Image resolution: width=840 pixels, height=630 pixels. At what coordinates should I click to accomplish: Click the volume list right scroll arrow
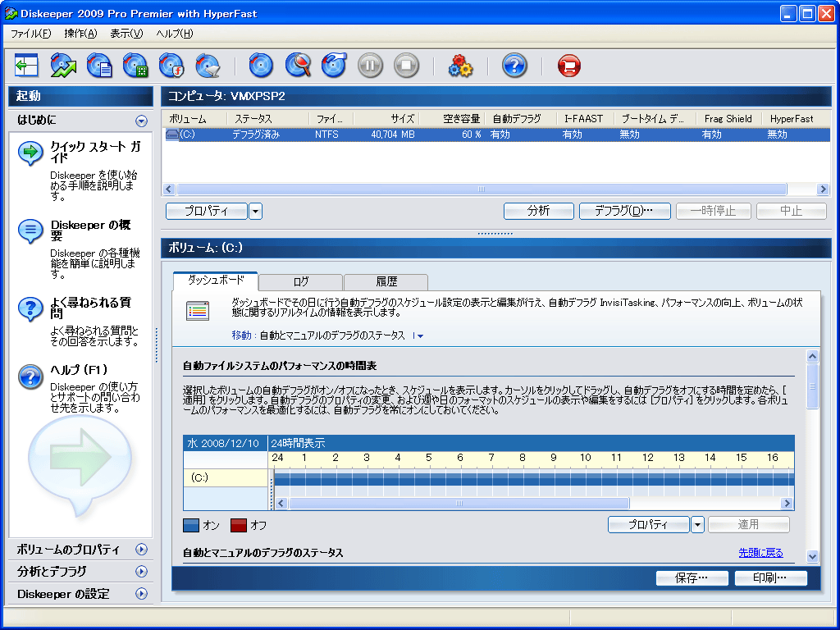(x=823, y=189)
